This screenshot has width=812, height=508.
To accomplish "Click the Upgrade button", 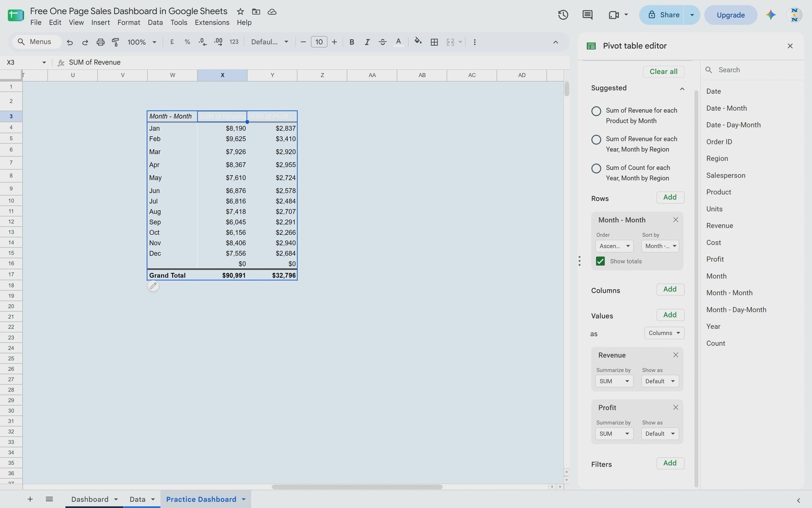I will [731, 15].
